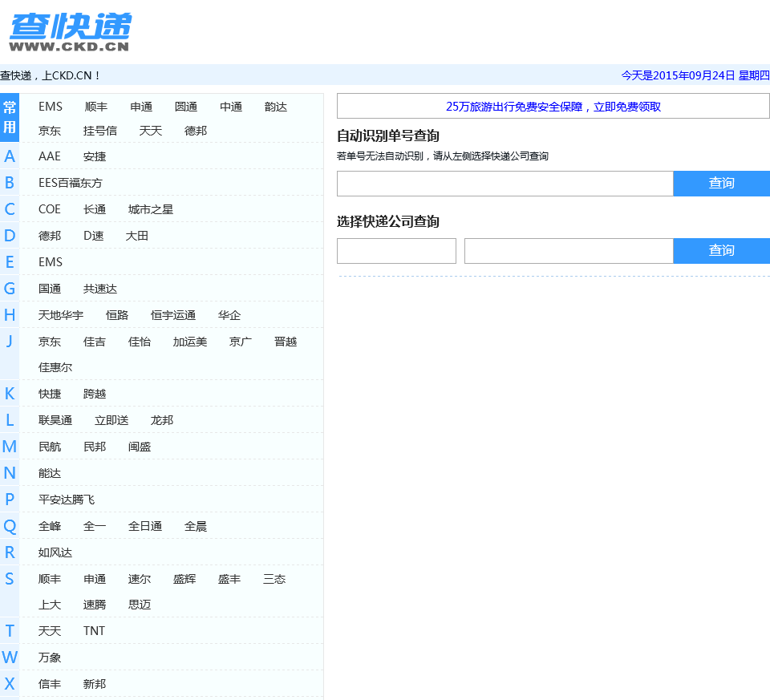Select 能达 courier

tap(50, 473)
